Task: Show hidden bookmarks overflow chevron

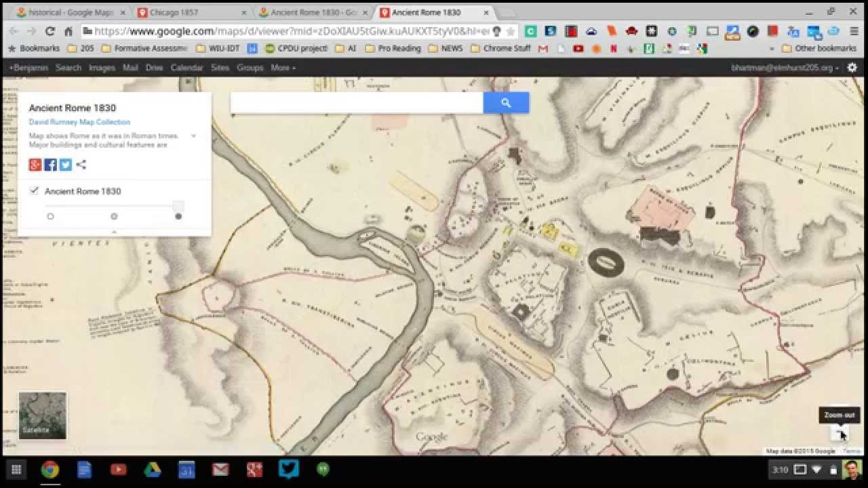Action: [772, 49]
